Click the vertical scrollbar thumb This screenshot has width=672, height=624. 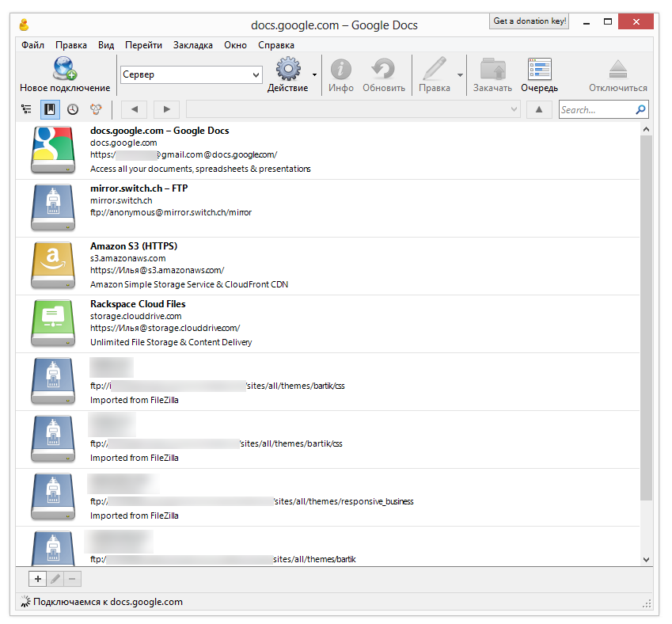[x=647, y=318]
